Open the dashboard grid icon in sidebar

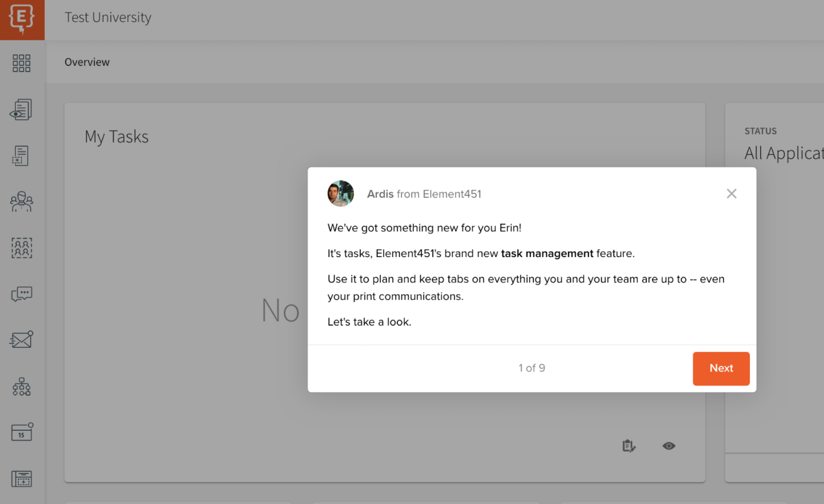[22, 63]
